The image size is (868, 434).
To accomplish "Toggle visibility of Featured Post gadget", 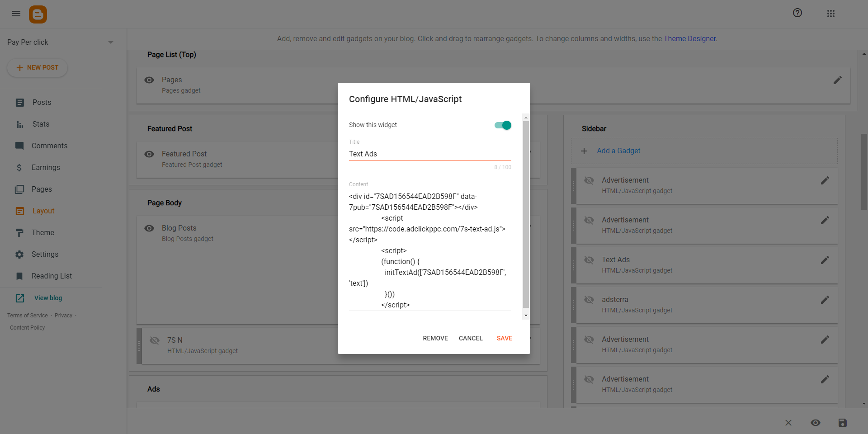I will click(149, 154).
